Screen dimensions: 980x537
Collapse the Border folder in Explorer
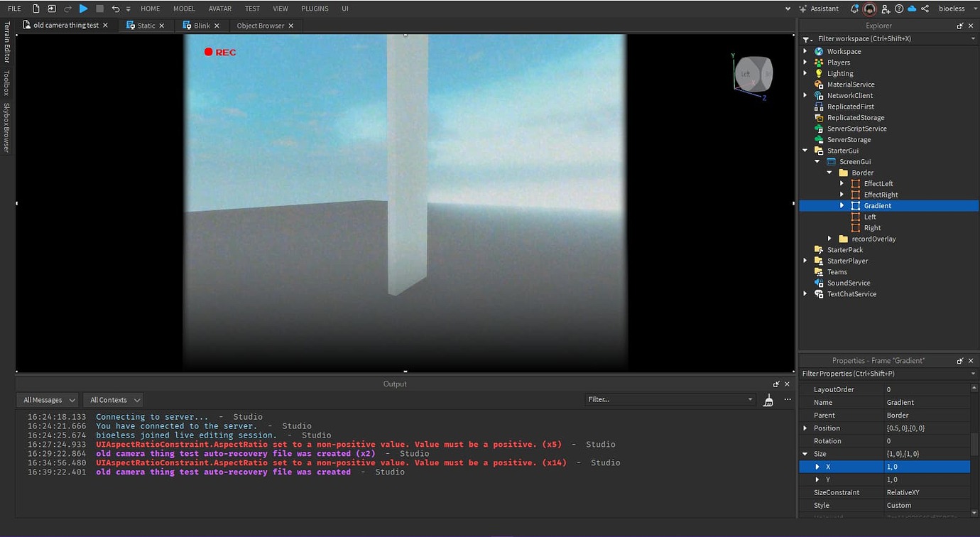[829, 173]
